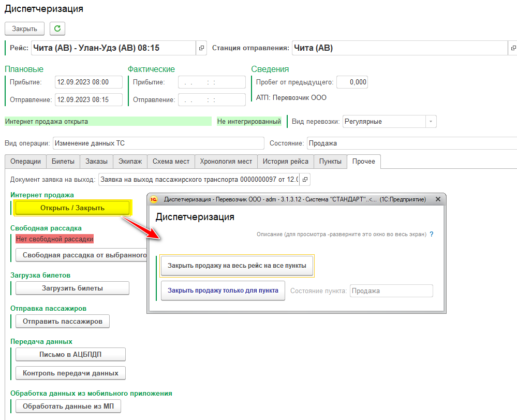This screenshot has width=517, height=420.
Task: Click Отправить пассажиров button
Action: pos(63,321)
